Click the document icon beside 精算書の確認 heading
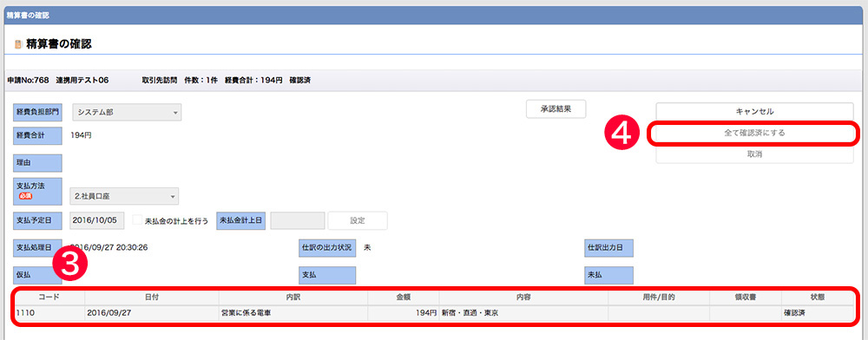This screenshot has height=340, width=868. click(x=17, y=45)
